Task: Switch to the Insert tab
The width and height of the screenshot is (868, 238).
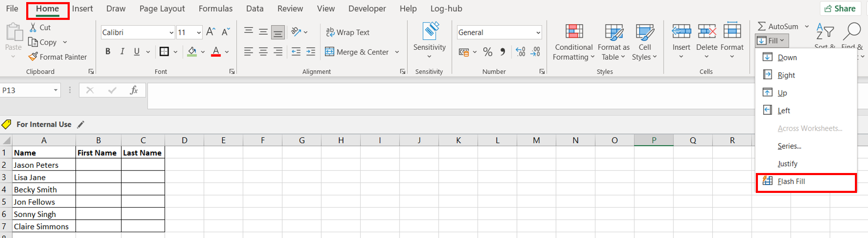Action: tap(82, 9)
